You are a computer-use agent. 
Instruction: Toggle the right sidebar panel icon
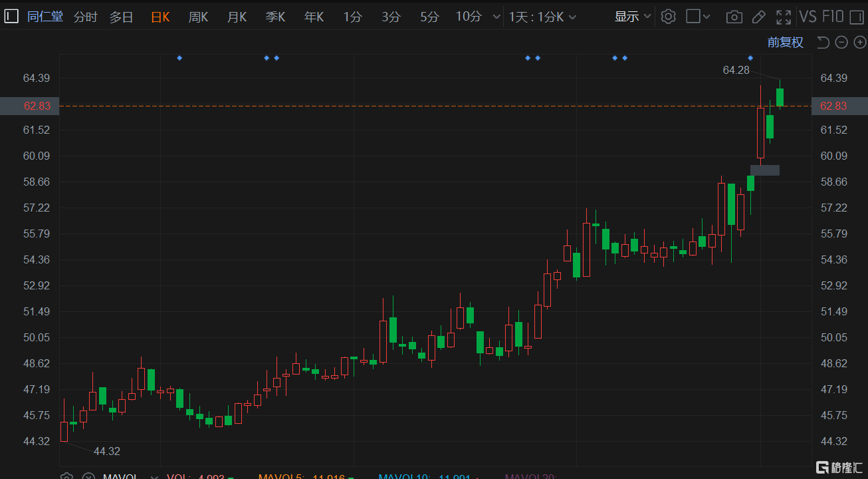(x=857, y=17)
